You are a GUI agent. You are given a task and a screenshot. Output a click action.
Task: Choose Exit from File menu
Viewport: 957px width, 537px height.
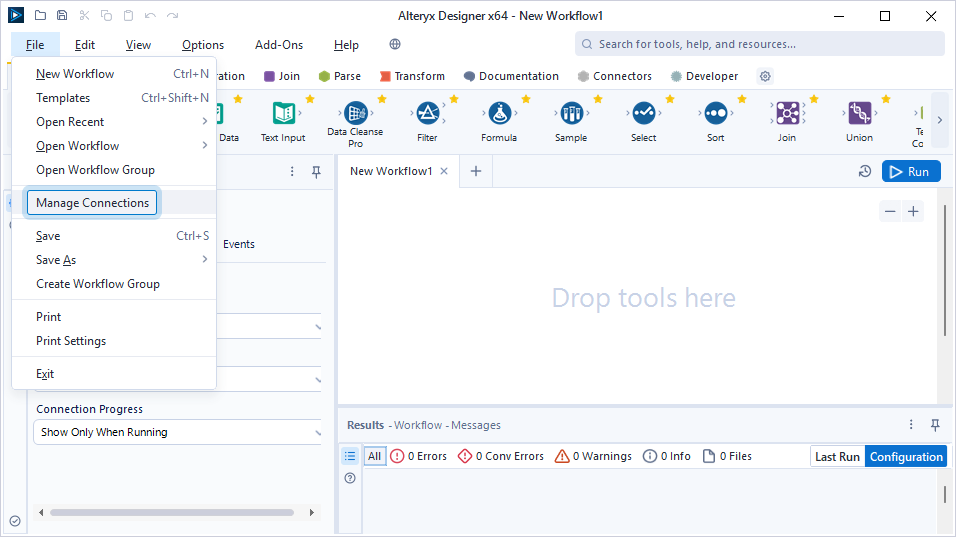pyautogui.click(x=114, y=373)
